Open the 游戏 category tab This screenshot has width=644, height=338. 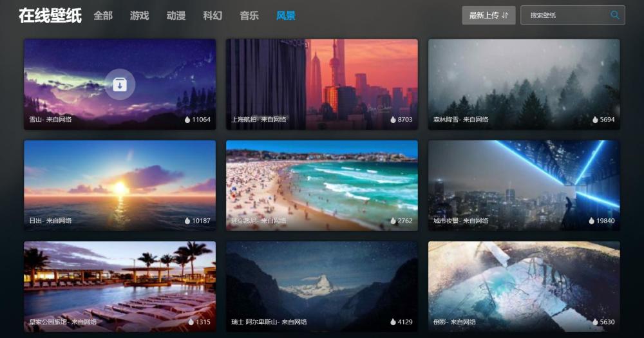pos(139,15)
